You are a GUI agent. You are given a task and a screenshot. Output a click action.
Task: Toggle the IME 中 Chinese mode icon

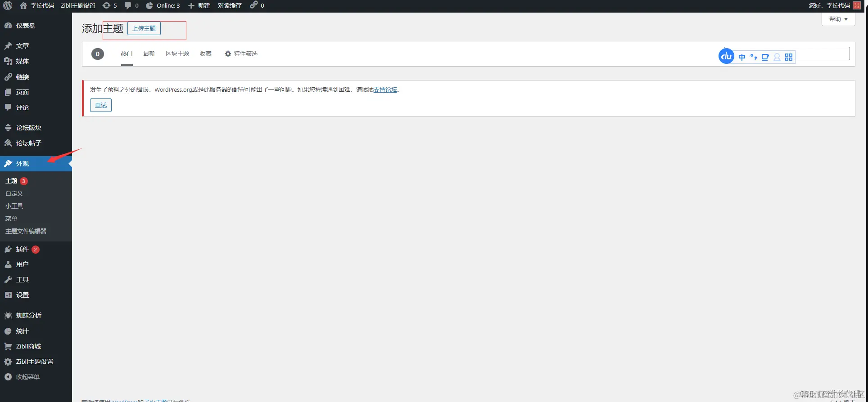click(x=742, y=57)
